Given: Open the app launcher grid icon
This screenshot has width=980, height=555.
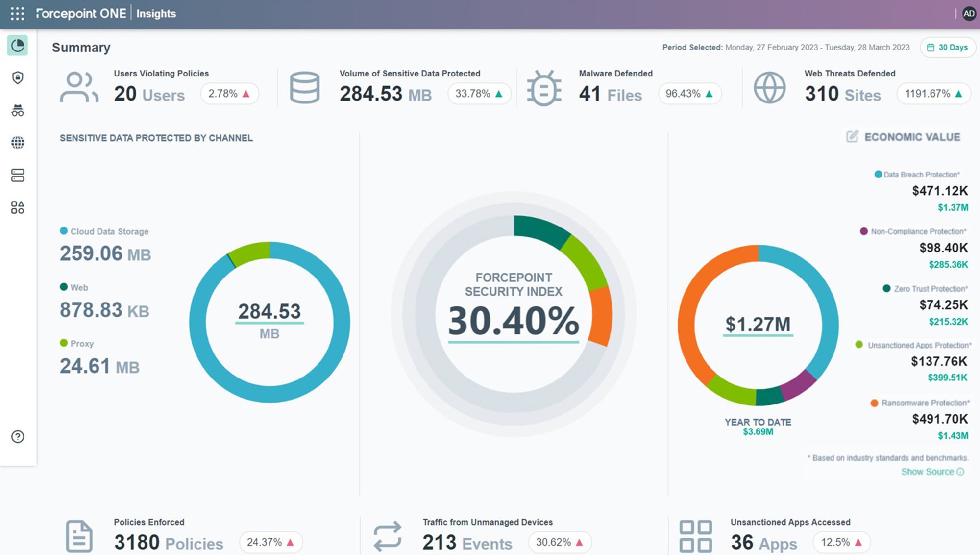Looking at the screenshot, I should pos(17,14).
